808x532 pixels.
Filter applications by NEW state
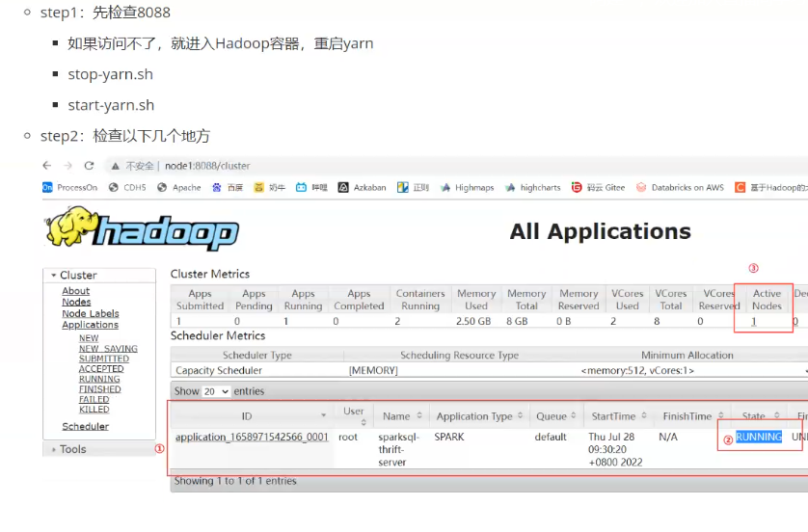coord(89,338)
